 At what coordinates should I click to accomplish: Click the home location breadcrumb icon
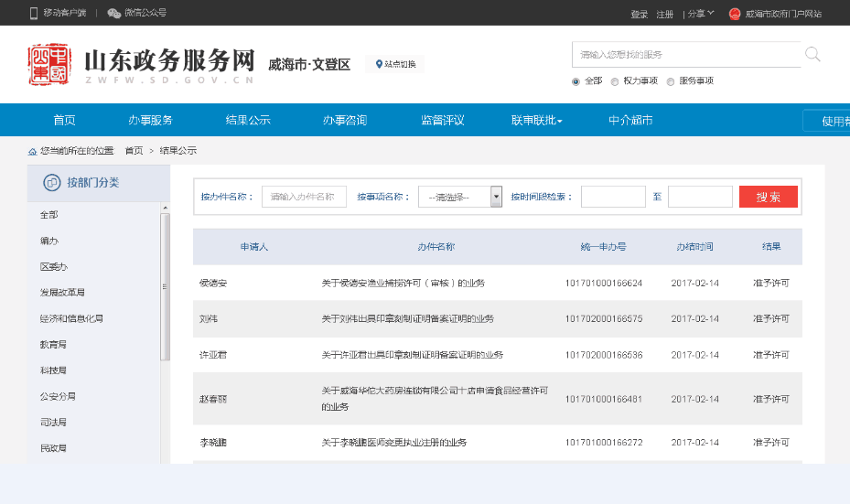click(33, 151)
